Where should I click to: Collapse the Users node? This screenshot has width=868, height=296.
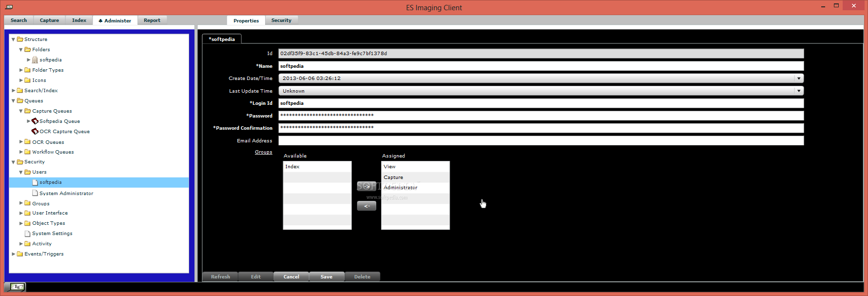(21, 172)
